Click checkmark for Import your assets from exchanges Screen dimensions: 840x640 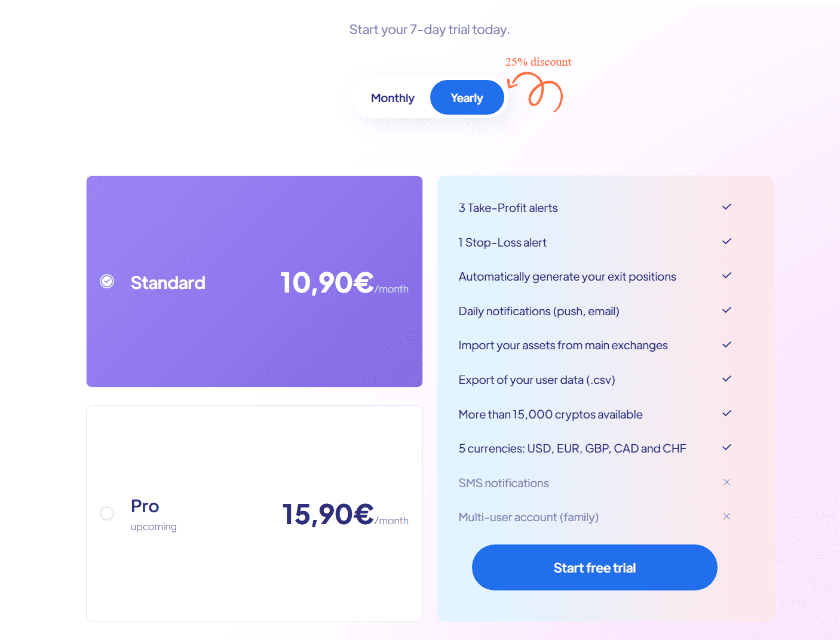click(x=726, y=345)
